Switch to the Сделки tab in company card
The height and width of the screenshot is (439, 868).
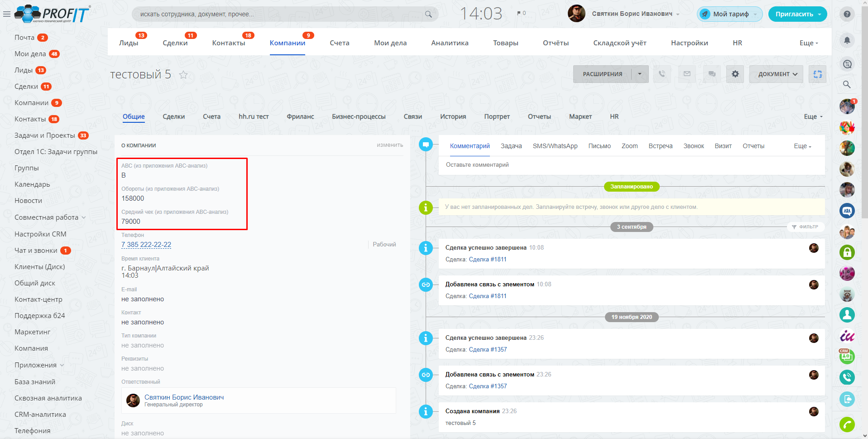(173, 116)
